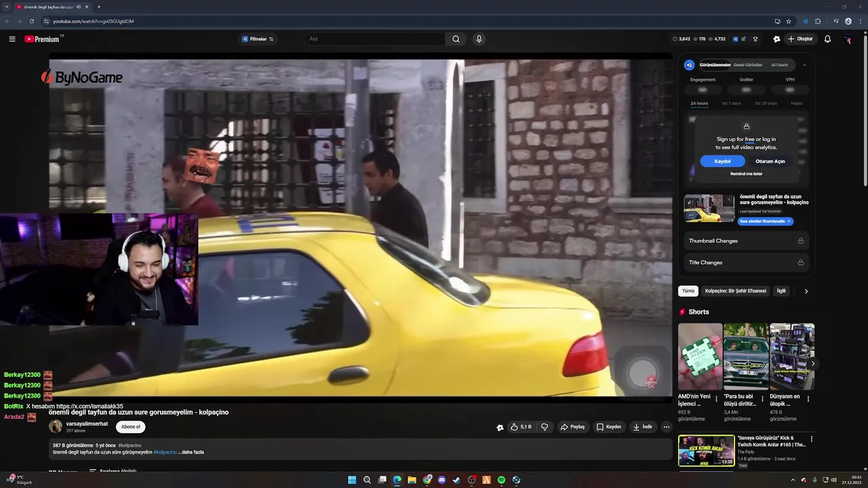Click the vidIQ logo in stats bar
The width and height of the screenshot is (868, 488).
click(735, 39)
